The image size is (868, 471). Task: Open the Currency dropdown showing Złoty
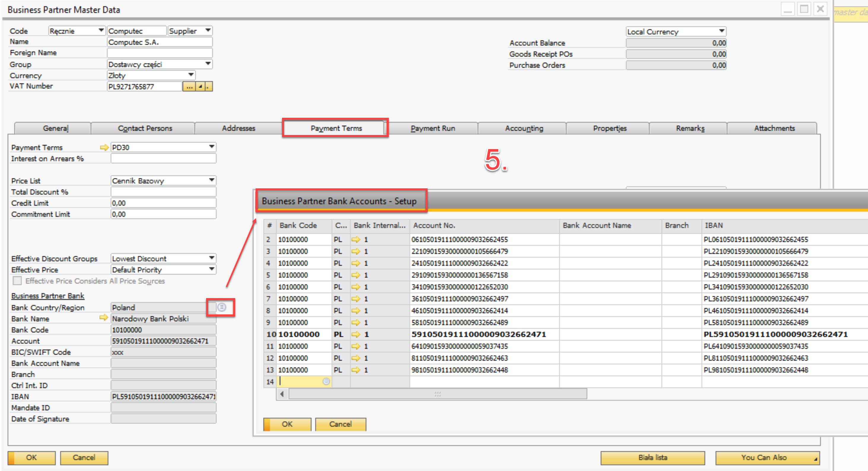click(191, 75)
